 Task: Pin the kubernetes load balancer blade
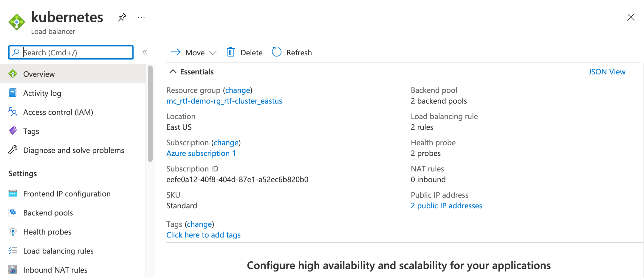(x=122, y=17)
